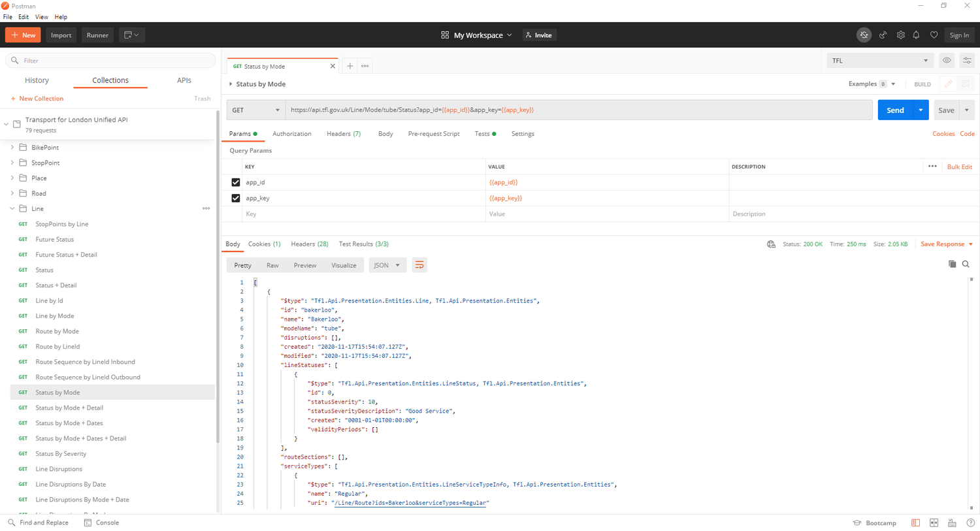Open favorites heart icon

click(x=934, y=35)
